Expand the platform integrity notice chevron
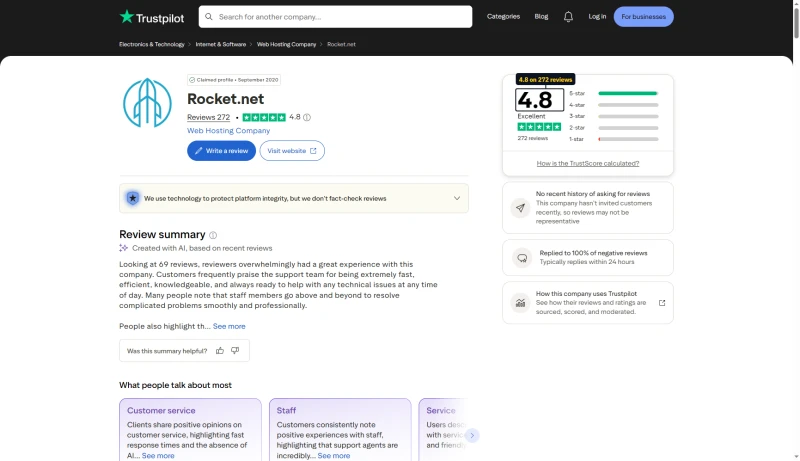This screenshot has width=800, height=461. [457, 198]
